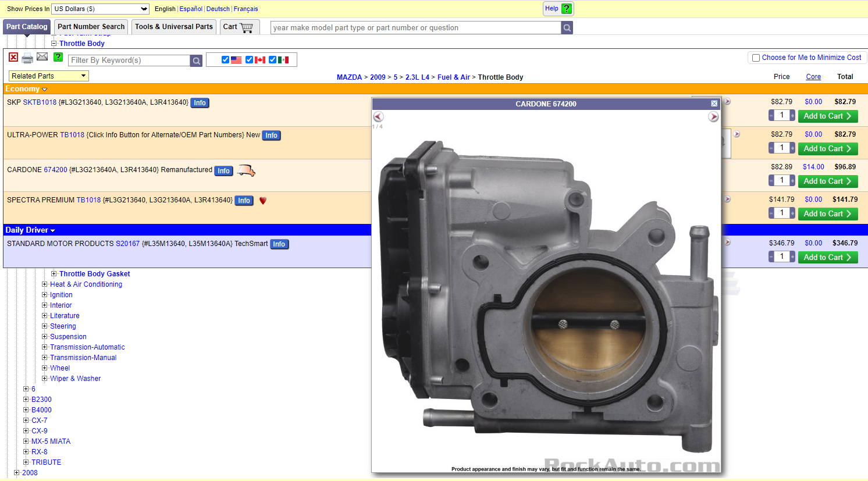Expand the Ignition category tree node
This screenshot has width=868, height=481.
click(45, 295)
